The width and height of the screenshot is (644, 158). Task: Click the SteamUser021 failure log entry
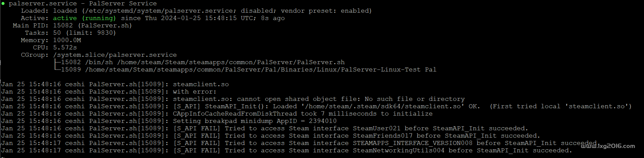point(265,129)
